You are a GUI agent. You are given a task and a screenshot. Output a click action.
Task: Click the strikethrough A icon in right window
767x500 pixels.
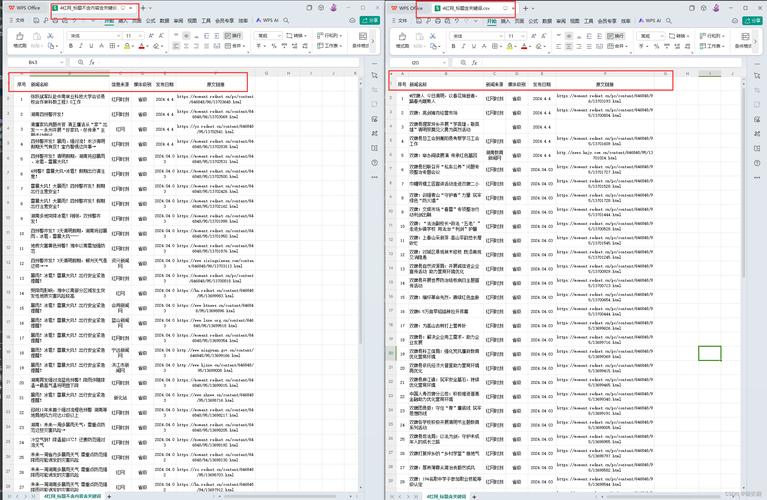click(484, 46)
